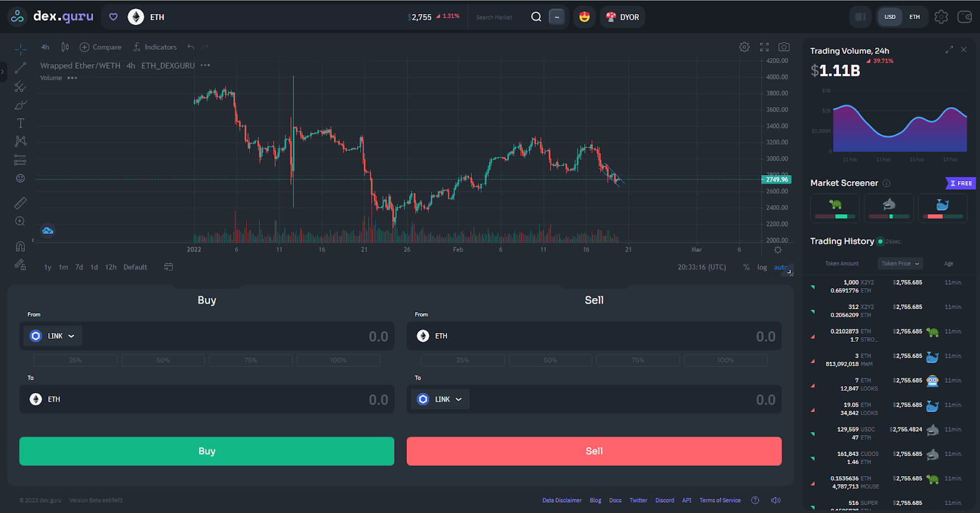Change candle chart style icon
The image size is (980, 513).
(x=65, y=47)
